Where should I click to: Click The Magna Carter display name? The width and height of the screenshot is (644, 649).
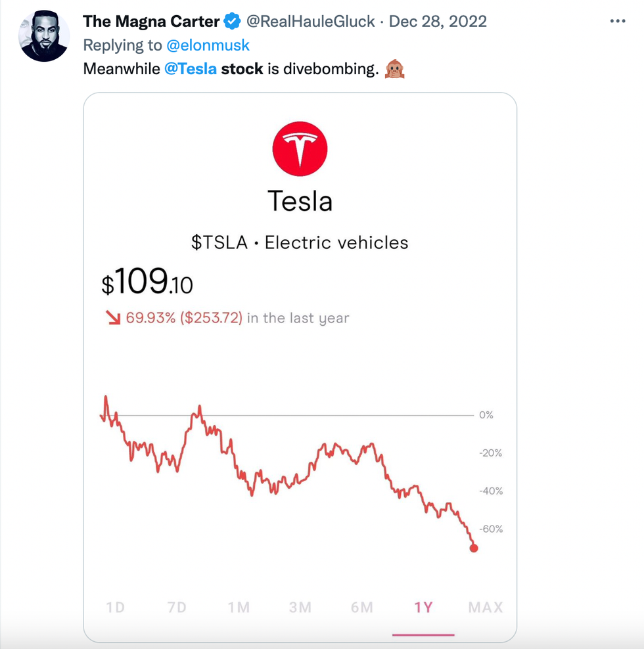151,22
